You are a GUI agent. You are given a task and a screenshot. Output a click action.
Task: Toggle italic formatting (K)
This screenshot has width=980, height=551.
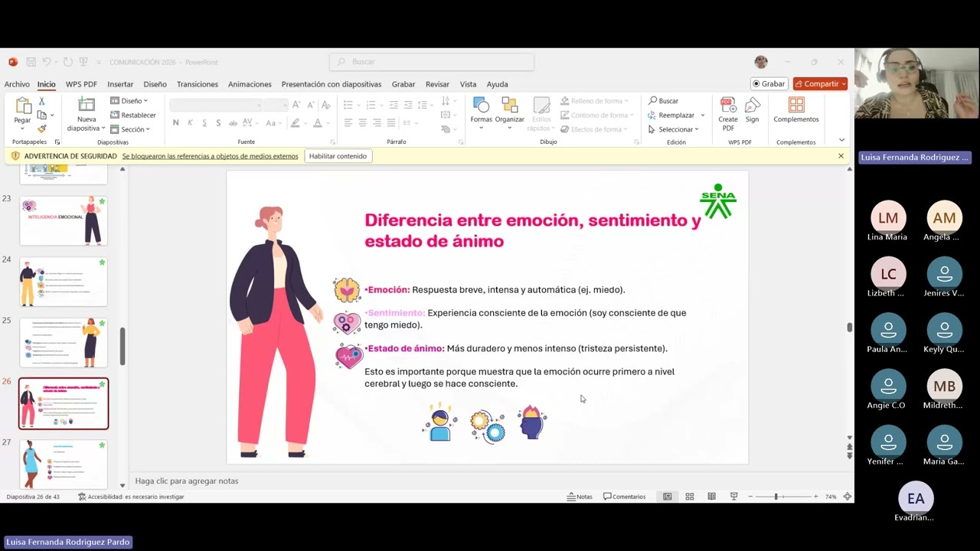190,122
